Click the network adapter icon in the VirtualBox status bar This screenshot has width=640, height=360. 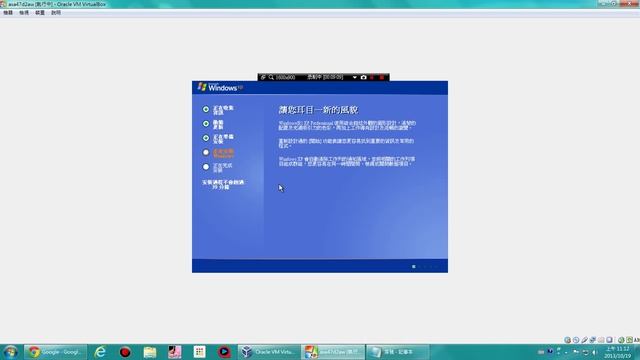[x=593, y=340]
